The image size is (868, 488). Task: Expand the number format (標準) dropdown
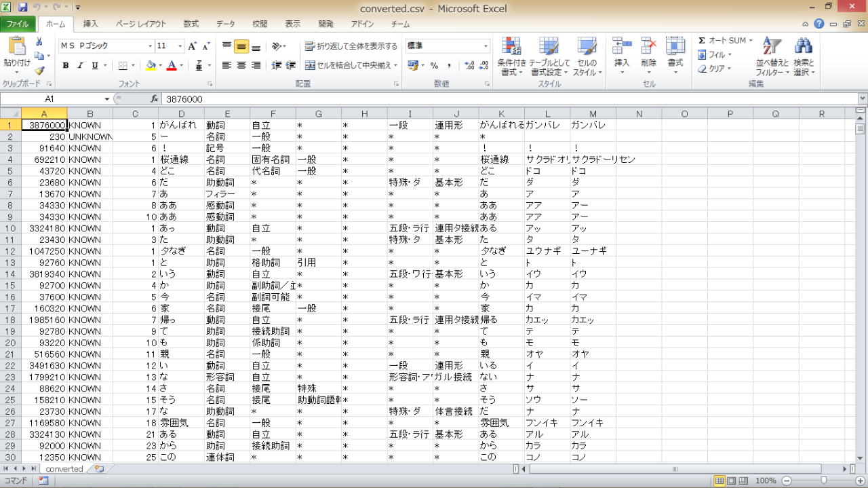click(x=486, y=46)
